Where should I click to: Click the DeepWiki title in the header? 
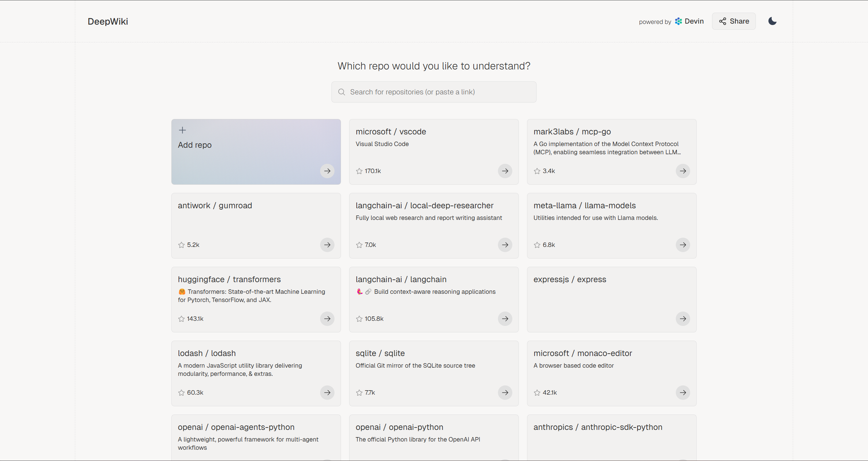[x=108, y=21]
